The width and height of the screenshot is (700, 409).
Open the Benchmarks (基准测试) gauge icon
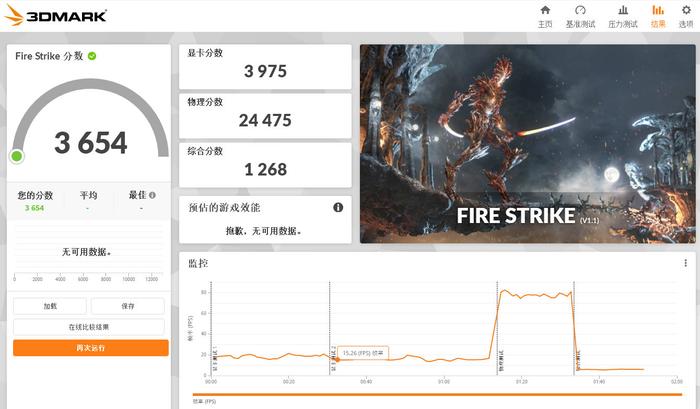click(580, 10)
